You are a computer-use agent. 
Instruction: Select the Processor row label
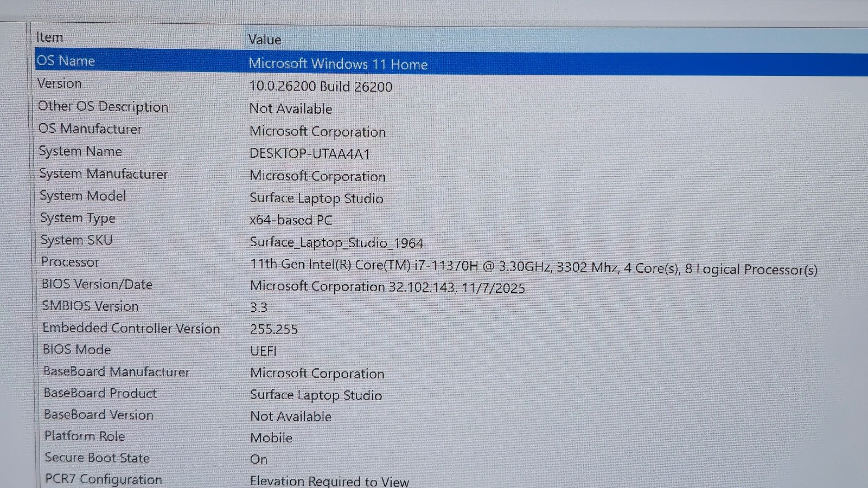coord(71,262)
